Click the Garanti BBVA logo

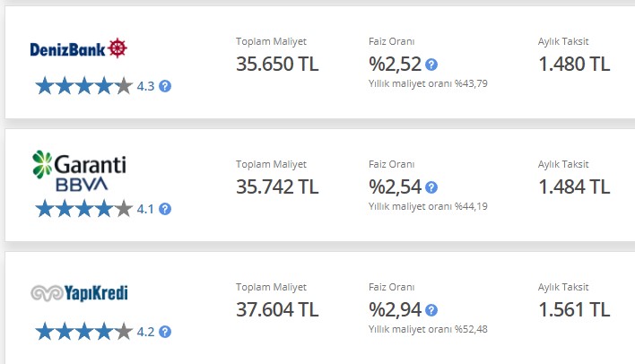[79, 171]
